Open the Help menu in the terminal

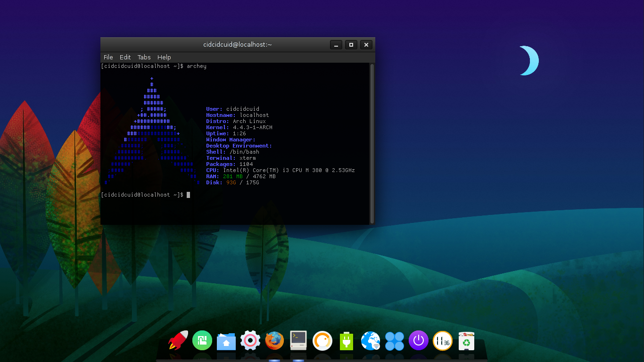coord(164,57)
